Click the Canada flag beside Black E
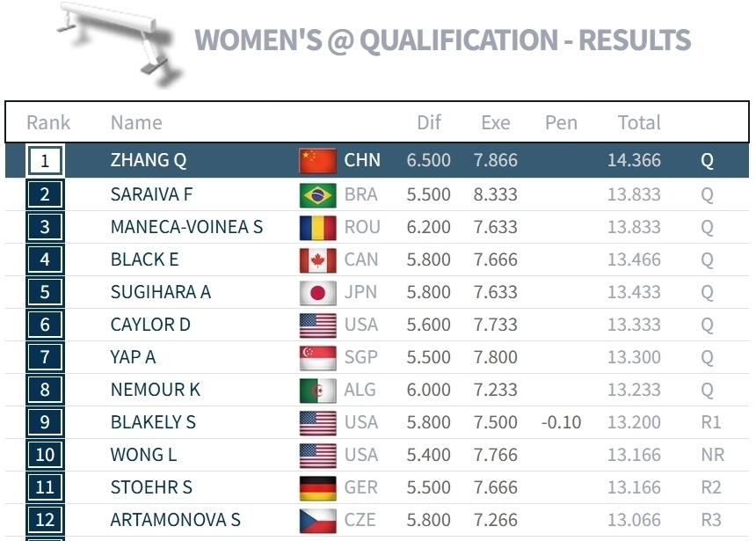756x541 pixels. [x=317, y=260]
